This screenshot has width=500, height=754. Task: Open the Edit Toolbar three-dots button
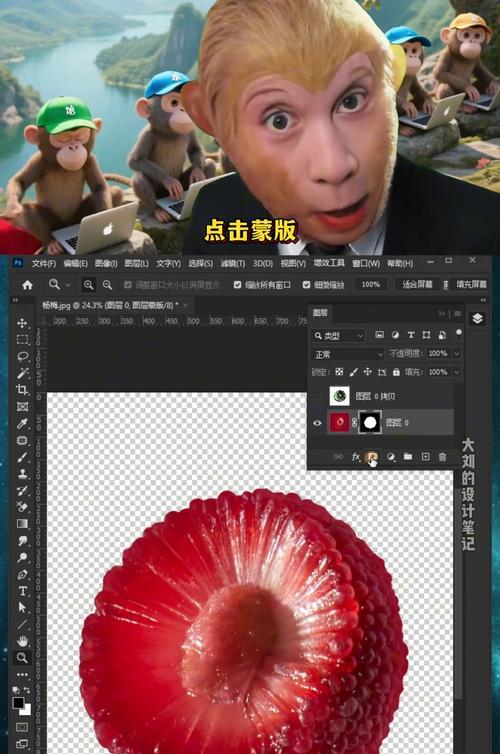[x=22, y=674]
